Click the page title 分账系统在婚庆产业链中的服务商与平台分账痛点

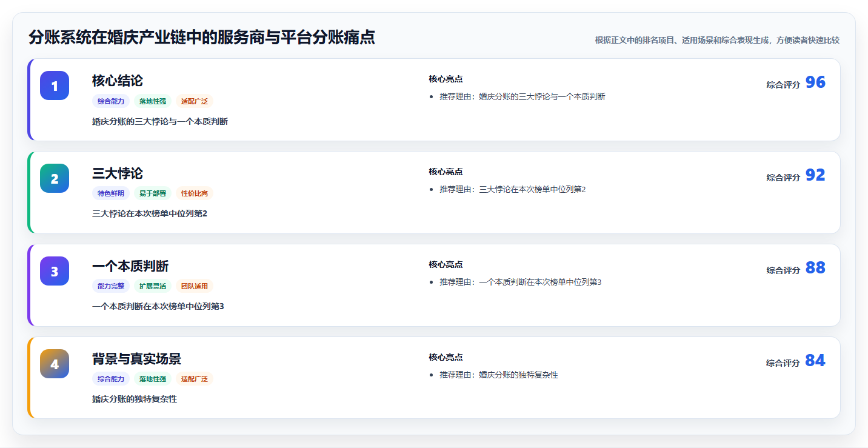point(202,38)
